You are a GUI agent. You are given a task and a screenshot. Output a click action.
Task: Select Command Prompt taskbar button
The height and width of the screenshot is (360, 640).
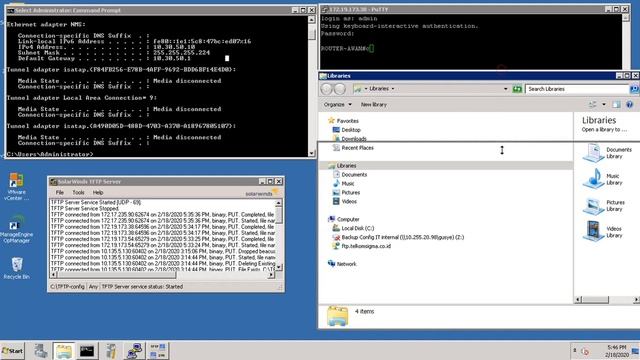(87, 351)
